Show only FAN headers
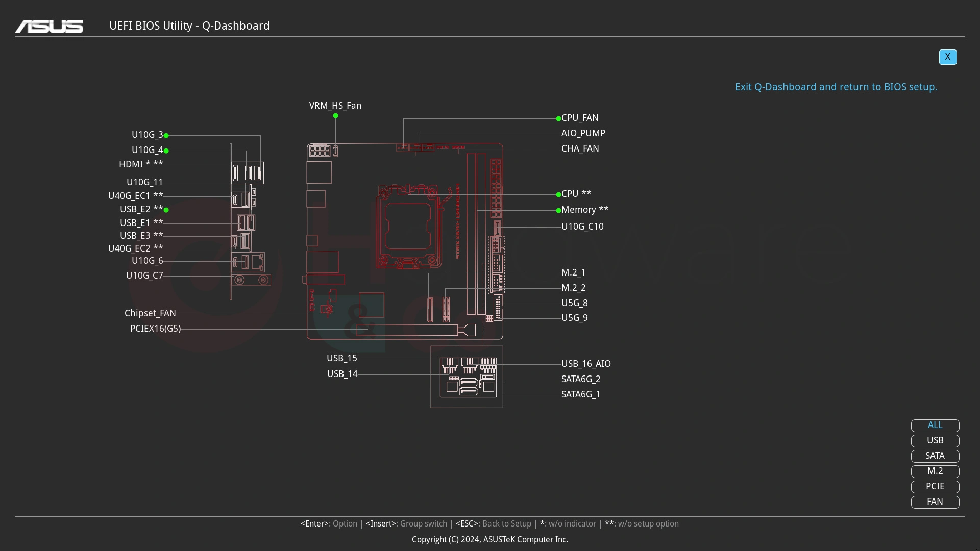This screenshot has height=551, width=980. click(x=935, y=502)
